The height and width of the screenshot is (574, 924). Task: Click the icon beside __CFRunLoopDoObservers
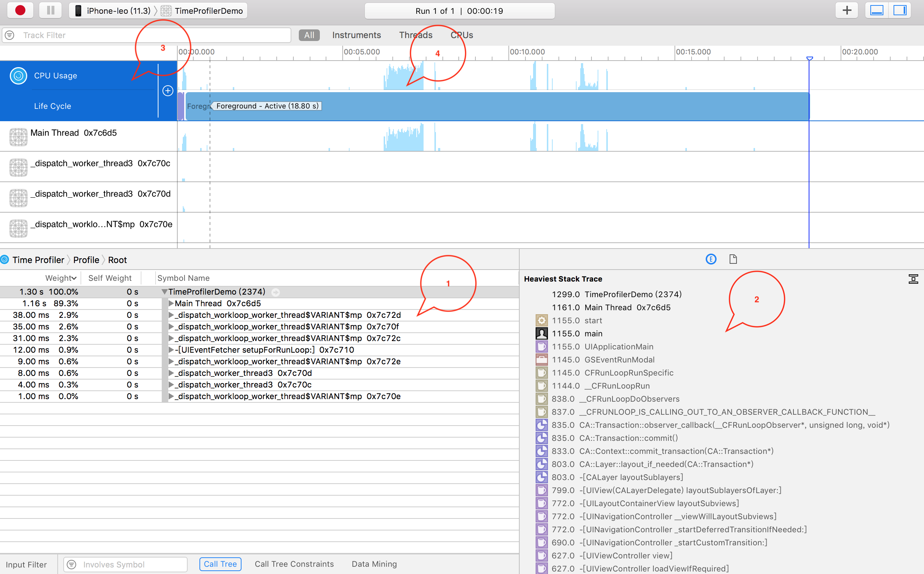point(542,399)
